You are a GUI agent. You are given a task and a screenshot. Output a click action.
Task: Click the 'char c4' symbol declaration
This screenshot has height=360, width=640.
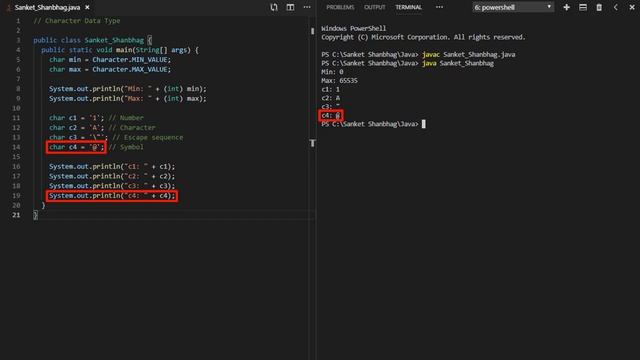coord(76,147)
